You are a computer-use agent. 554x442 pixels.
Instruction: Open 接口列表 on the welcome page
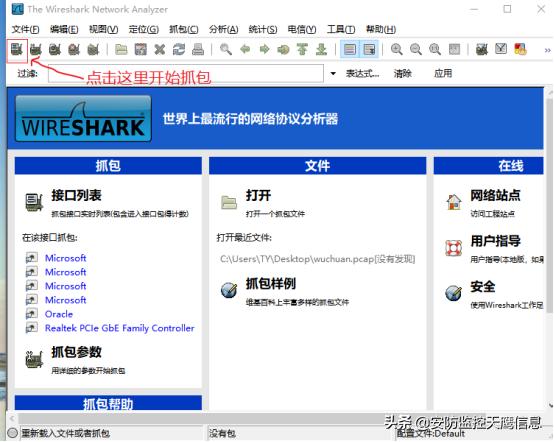(x=76, y=195)
